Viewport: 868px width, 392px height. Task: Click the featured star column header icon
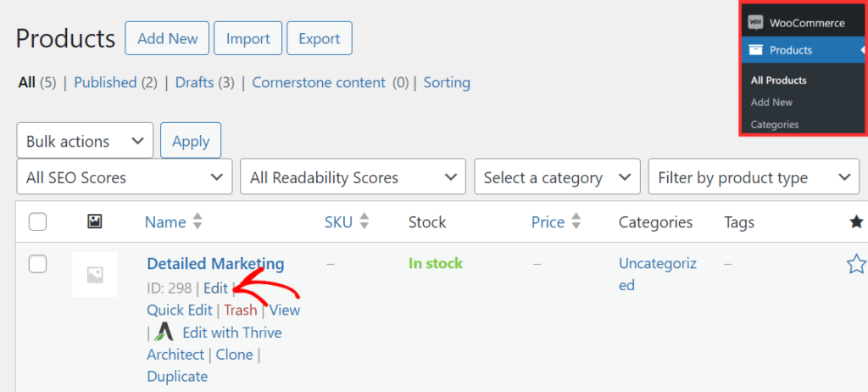pos(856,222)
